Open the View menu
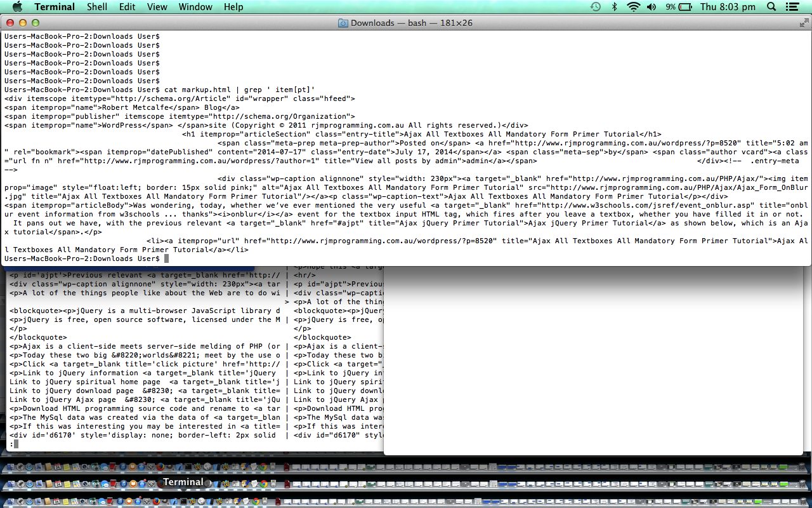Viewport: 812px width, 508px height. click(x=157, y=7)
